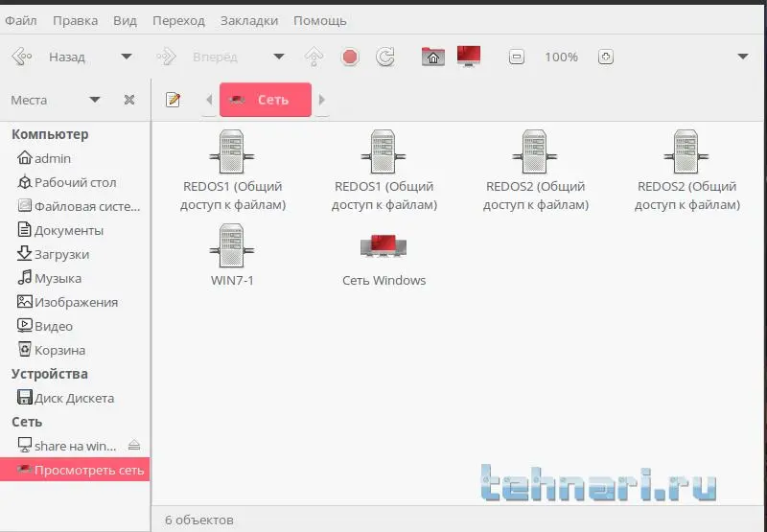Open the share на win... network mount
The width and height of the screenshot is (767, 532).
(67, 446)
